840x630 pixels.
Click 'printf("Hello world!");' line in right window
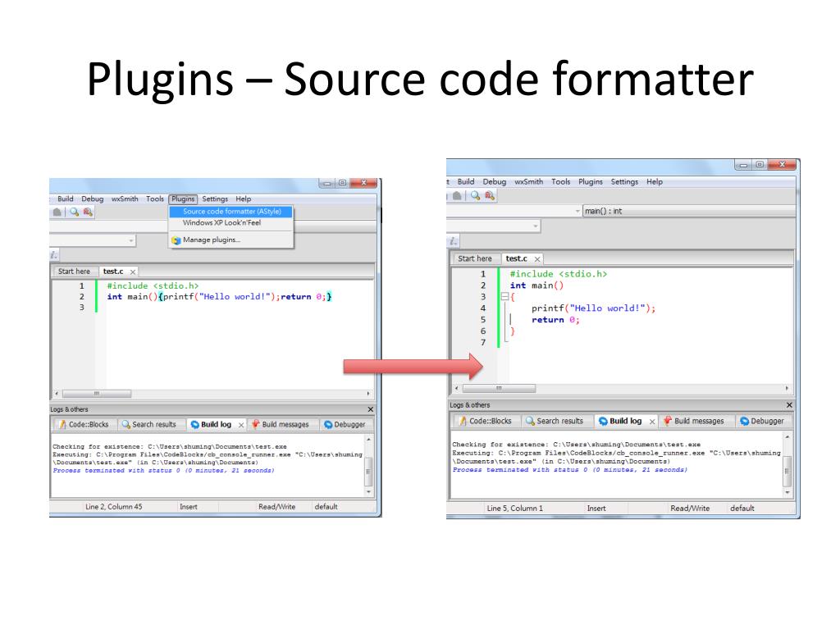click(593, 308)
